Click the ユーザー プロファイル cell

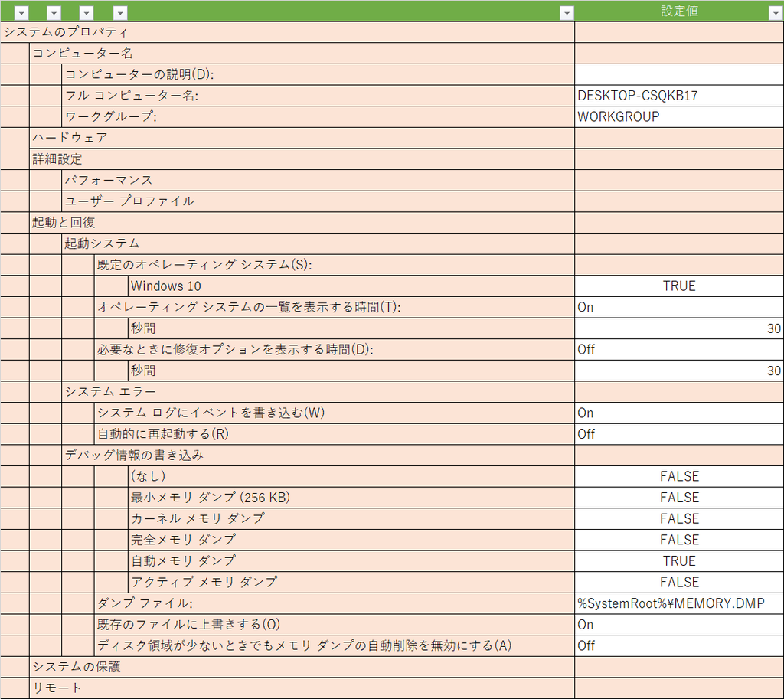click(x=318, y=201)
